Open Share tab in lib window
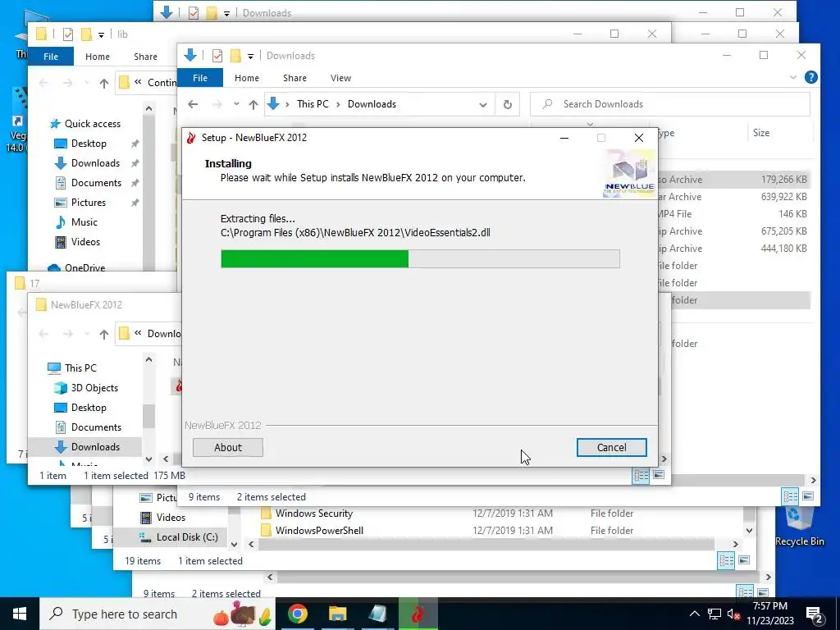Viewport: 840px width, 630px height. click(x=145, y=57)
